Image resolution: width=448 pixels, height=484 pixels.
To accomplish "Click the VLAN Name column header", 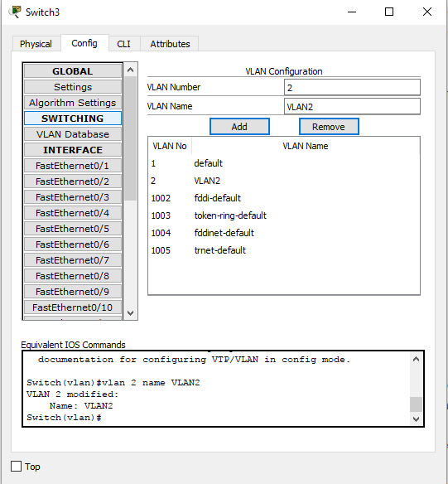I will point(306,146).
